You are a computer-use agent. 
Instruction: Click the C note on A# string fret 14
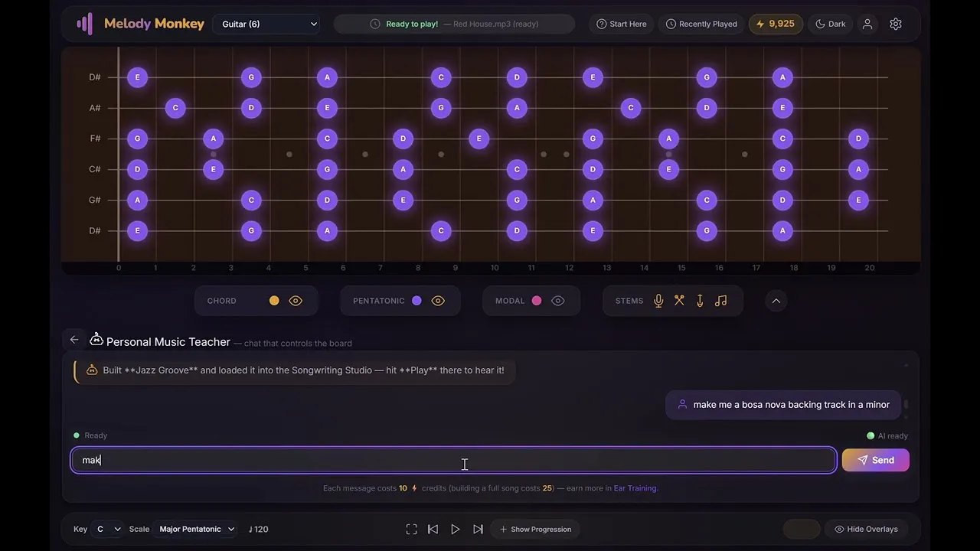(x=630, y=108)
